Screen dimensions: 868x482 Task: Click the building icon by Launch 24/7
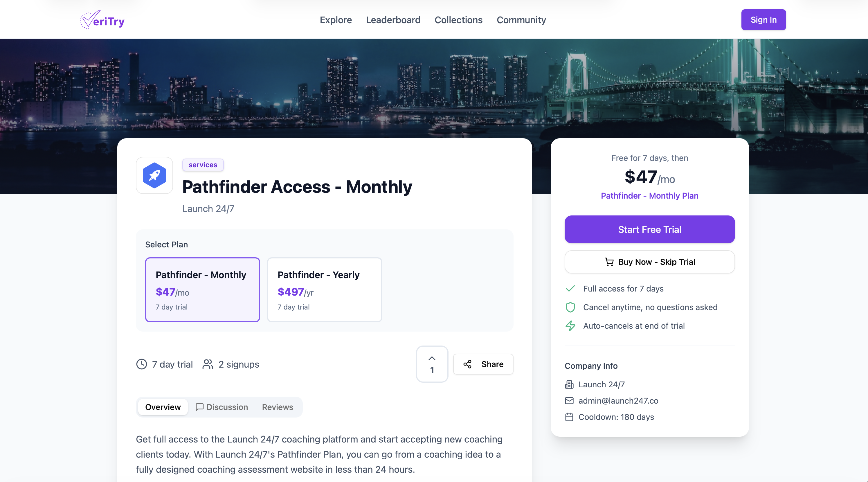pyautogui.click(x=569, y=385)
